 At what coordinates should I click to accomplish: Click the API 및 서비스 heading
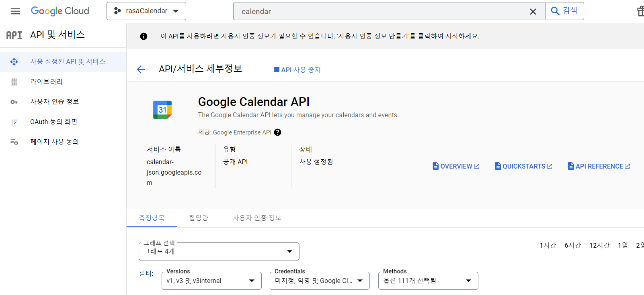click(57, 35)
